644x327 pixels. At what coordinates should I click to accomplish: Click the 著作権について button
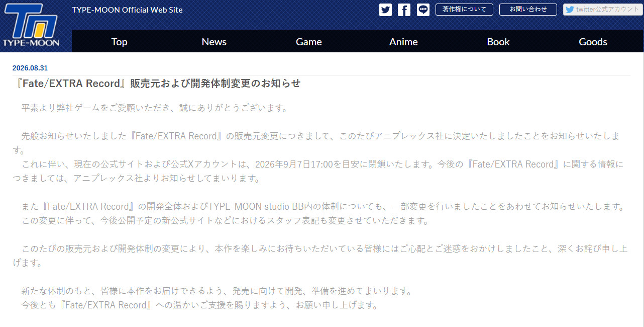point(464,10)
